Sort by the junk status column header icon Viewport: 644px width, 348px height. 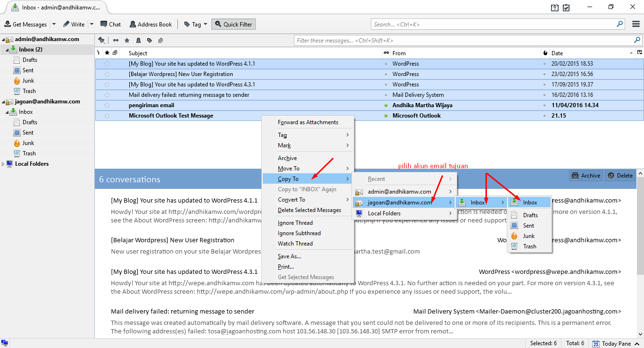click(x=545, y=53)
